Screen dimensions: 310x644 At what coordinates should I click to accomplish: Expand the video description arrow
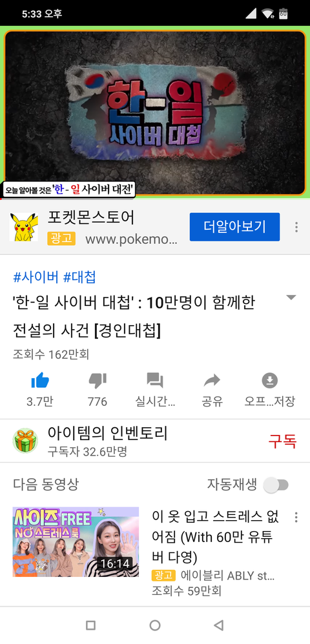coord(291,297)
